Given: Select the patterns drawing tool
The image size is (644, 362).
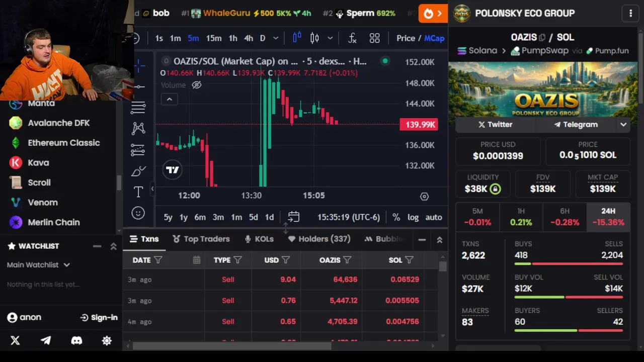Looking at the screenshot, I should coord(138,128).
